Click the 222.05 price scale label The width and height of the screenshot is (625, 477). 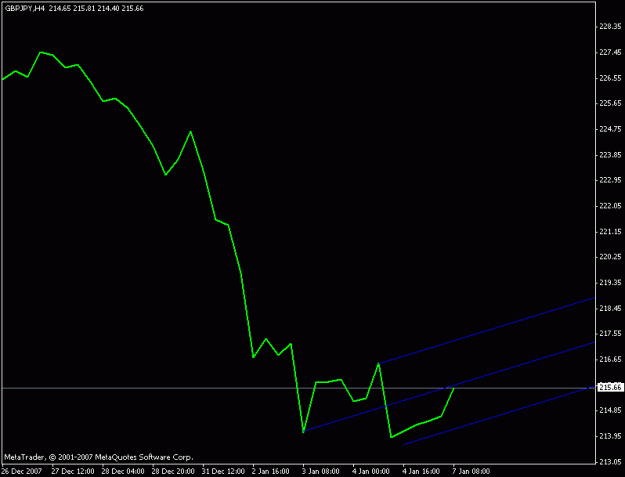point(610,206)
